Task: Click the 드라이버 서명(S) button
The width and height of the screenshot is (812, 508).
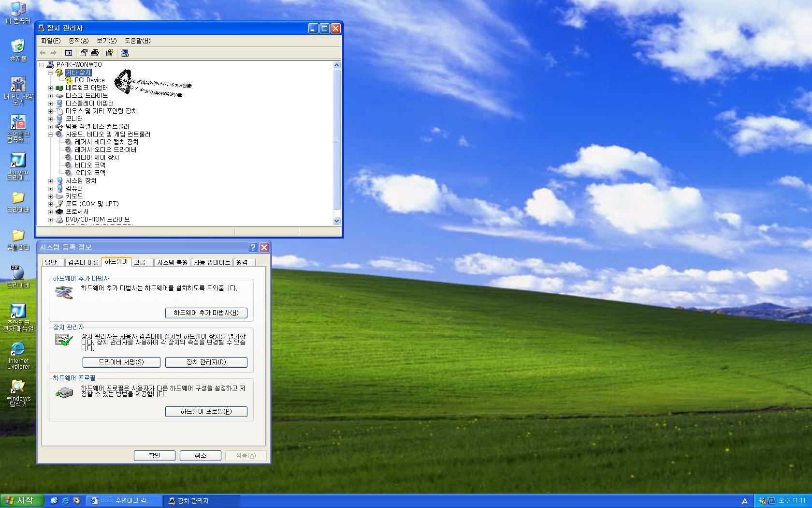Action: (121, 362)
